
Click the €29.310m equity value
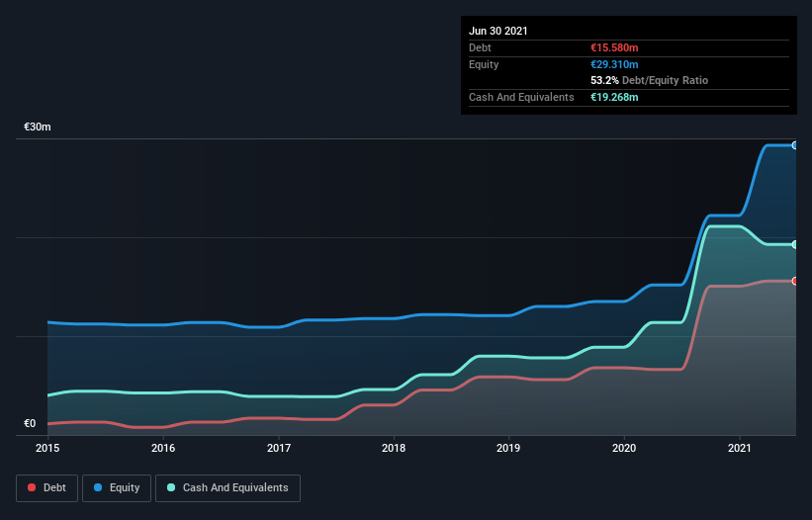point(614,64)
